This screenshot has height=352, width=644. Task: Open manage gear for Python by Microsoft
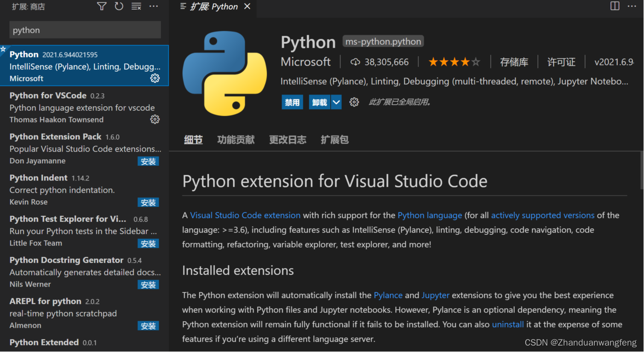pyautogui.click(x=155, y=78)
